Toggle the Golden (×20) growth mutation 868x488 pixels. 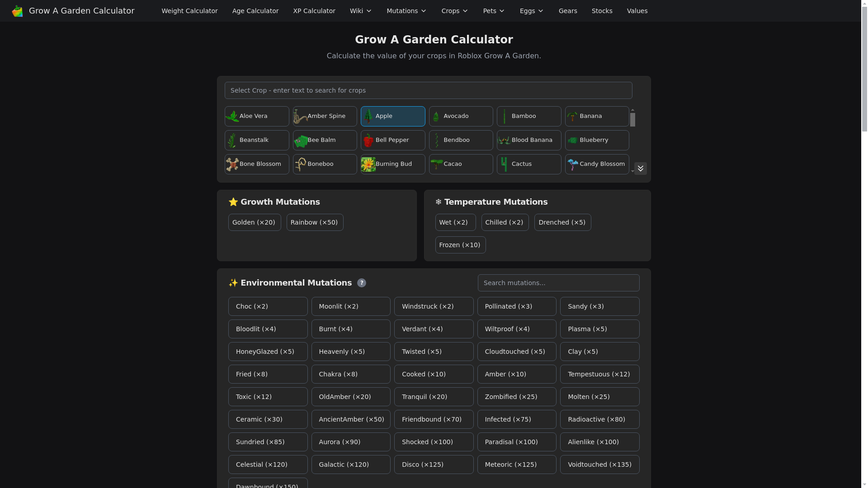(x=255, y=222)
